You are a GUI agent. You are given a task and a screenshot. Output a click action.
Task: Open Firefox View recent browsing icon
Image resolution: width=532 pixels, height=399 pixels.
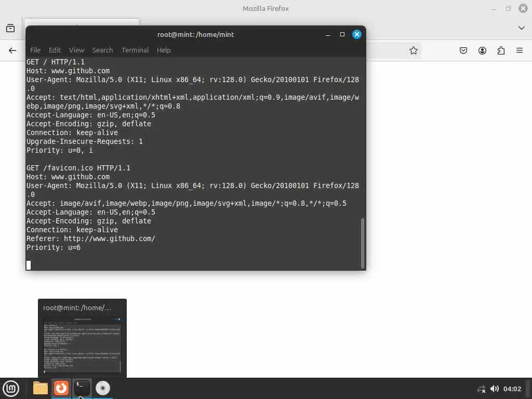coord(10,28)
